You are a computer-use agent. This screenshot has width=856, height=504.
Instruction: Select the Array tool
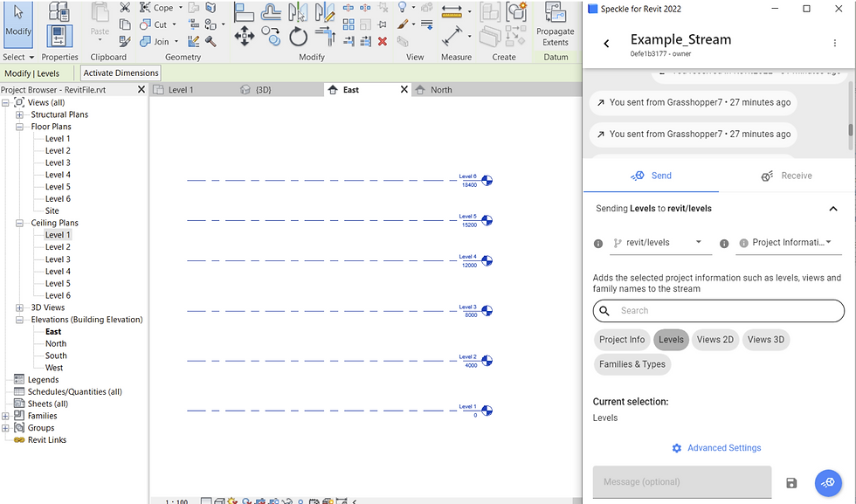pyautogui.click(x=349, y=24)
